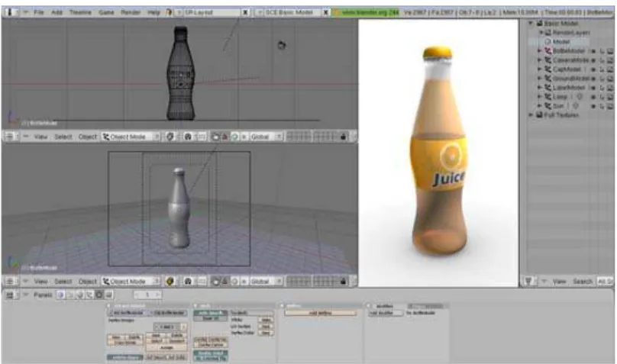The height and width of the screenshot is (364, 617).
Task: Click draw type icon in upper 3D view header
Action: (x=170, y=137)
